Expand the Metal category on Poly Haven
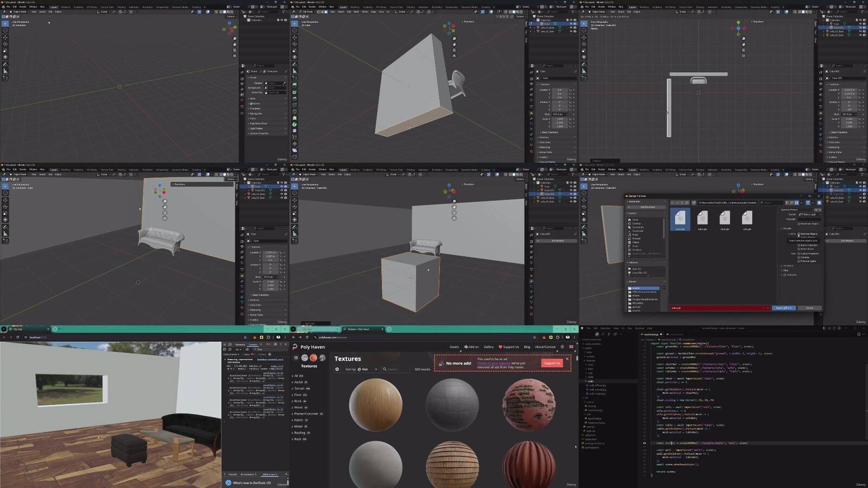The image size is (868, 488). [x=301, y=427]
